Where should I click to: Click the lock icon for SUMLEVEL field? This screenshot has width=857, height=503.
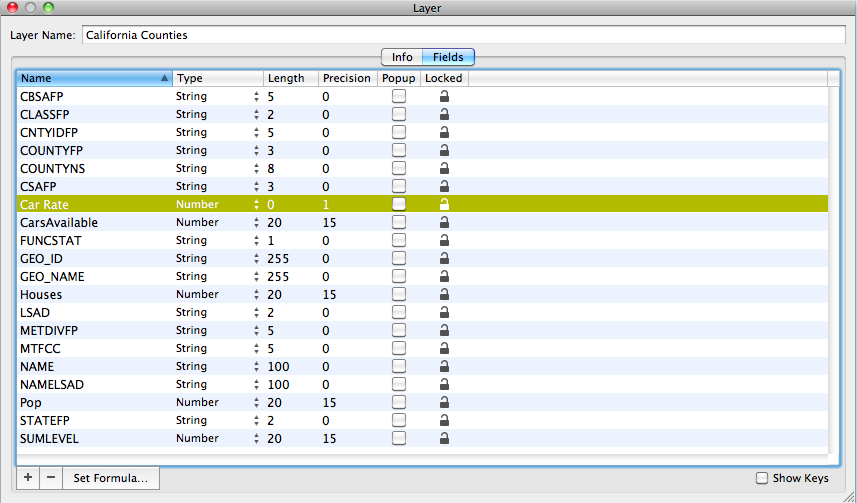[444, 439]
